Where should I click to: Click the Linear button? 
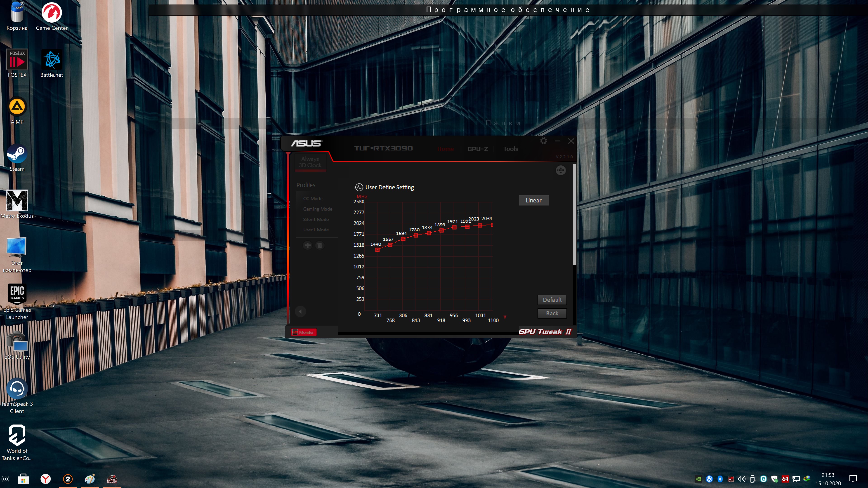coord(533,200)
